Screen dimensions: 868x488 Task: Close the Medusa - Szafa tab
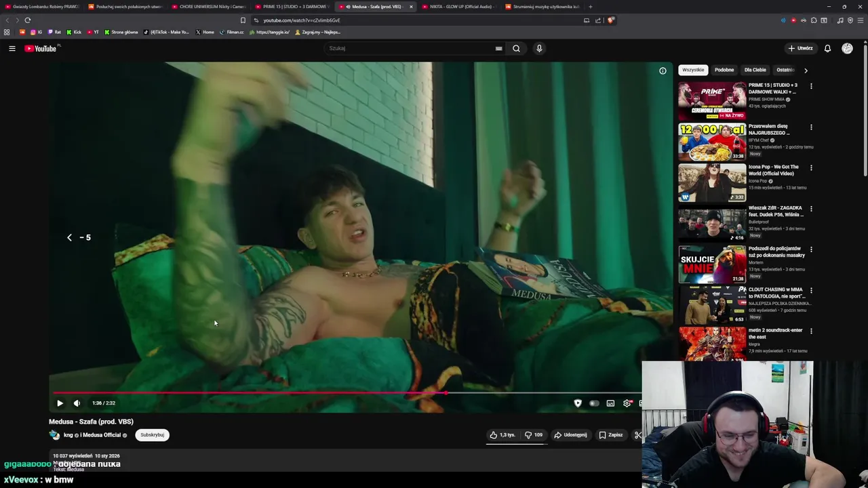click(410, 7)
